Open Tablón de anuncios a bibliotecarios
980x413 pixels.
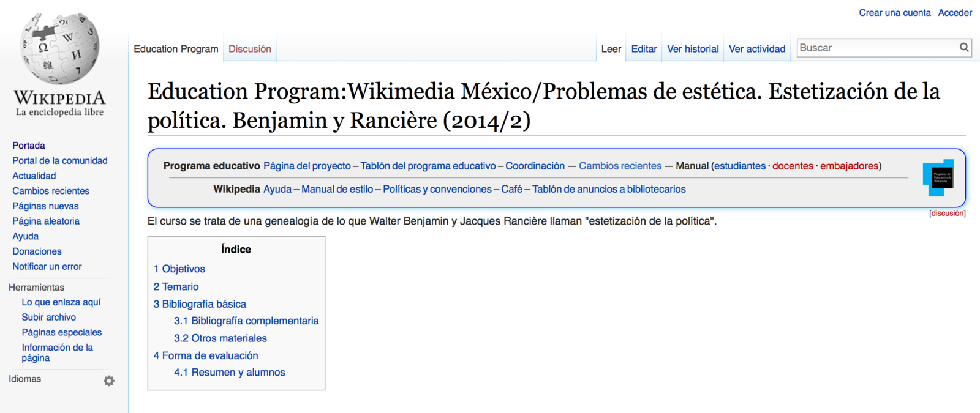609,189
